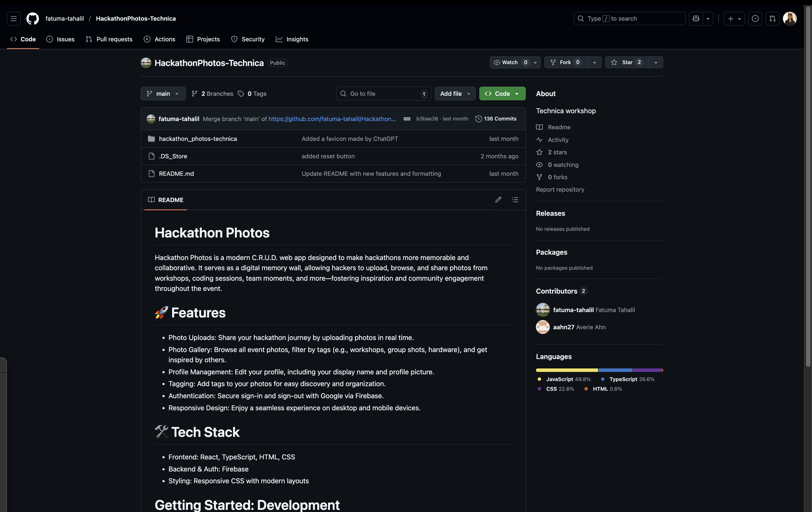This screenshot has height=512, width=812.
Task: Open aahn27 contributor avatar
Action: click(x=543, y=327)
